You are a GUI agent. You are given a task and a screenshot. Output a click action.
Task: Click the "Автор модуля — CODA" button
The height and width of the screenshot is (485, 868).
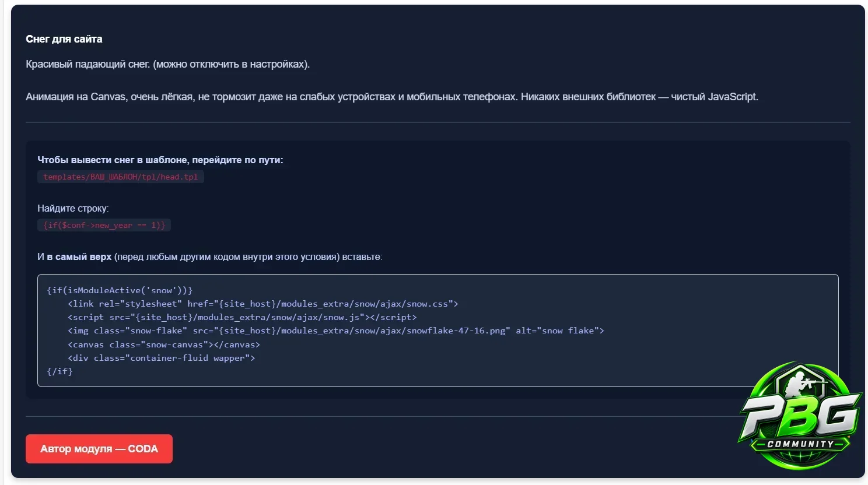point(99,449)
